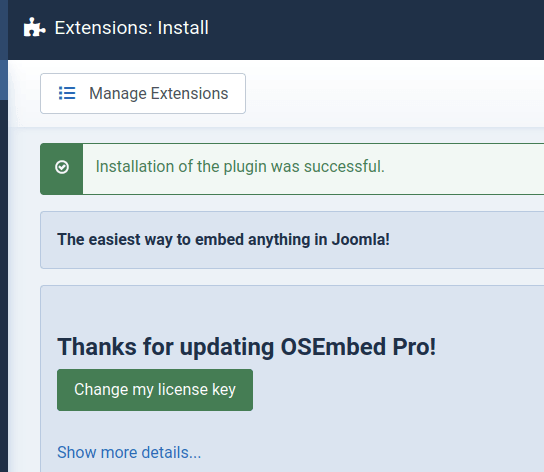
Task: Click the word Joomla! in description panel
Action: (x=361, y=239)
